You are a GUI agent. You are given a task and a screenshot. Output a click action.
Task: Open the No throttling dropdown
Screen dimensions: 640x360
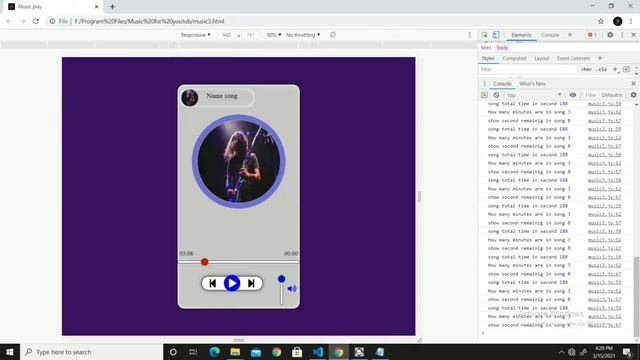pos(303,35)
